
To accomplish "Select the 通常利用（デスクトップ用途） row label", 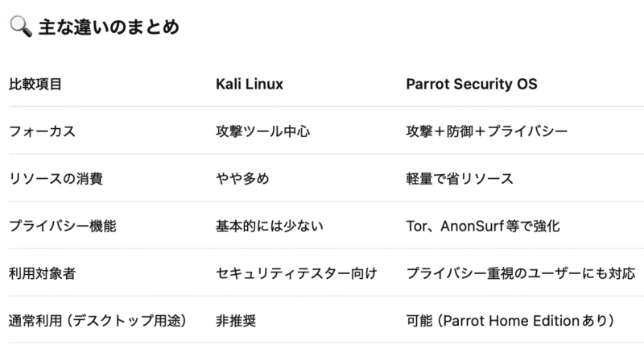I will (97, 321).
